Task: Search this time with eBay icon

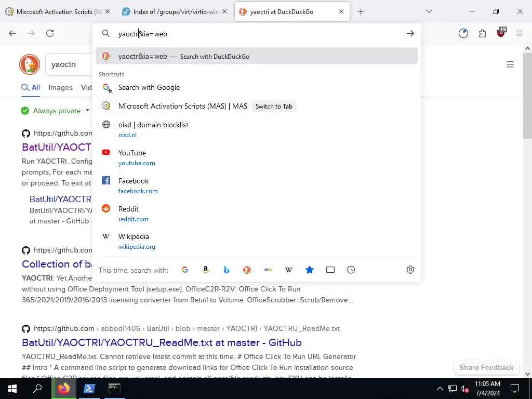Action: pos(268,270)
